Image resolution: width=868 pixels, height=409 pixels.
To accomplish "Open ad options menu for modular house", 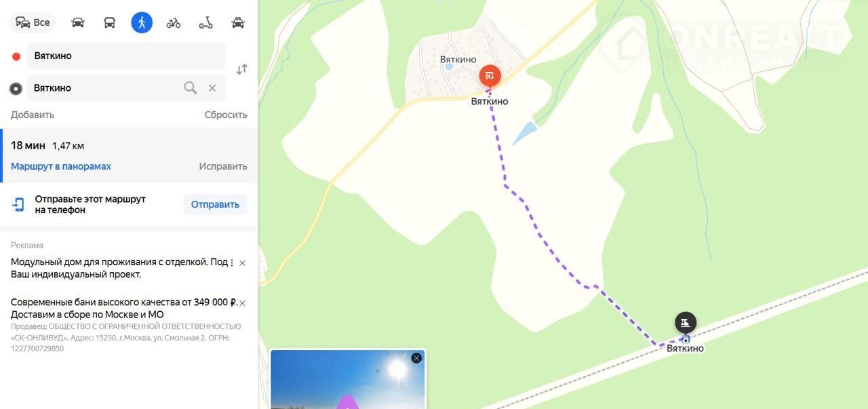I will tap(232, 262).
